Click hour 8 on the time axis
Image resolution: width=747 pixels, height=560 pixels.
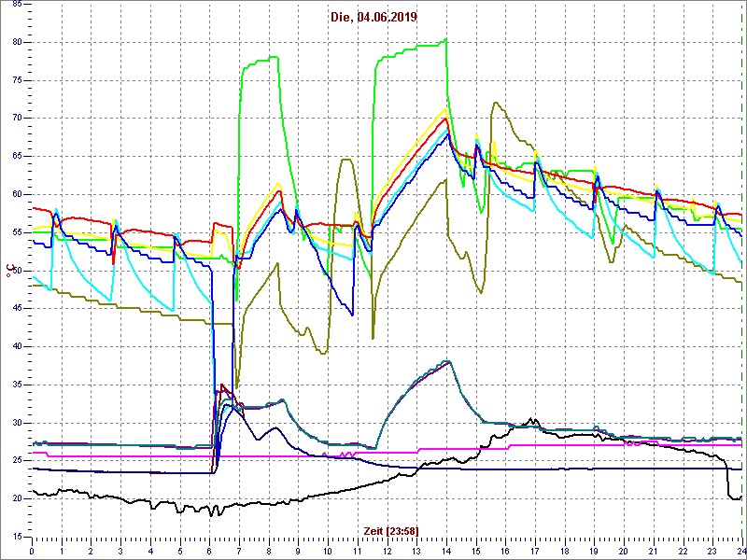coord(269,551)
